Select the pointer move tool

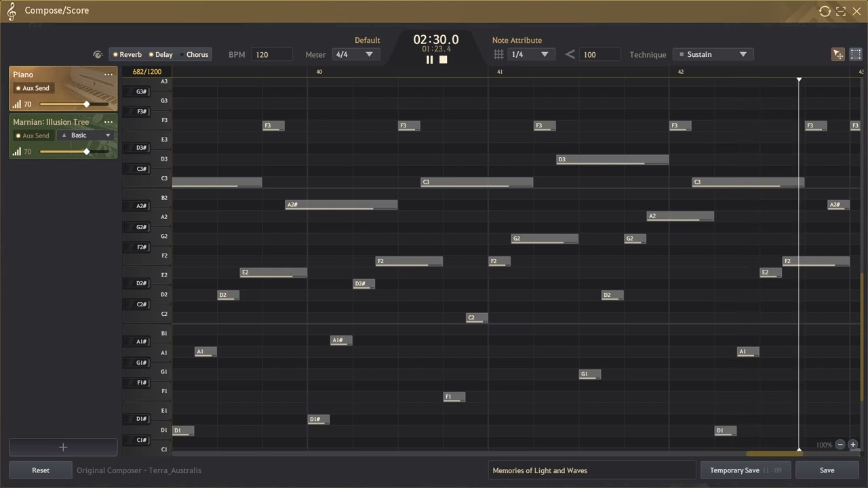click(838, 55)
